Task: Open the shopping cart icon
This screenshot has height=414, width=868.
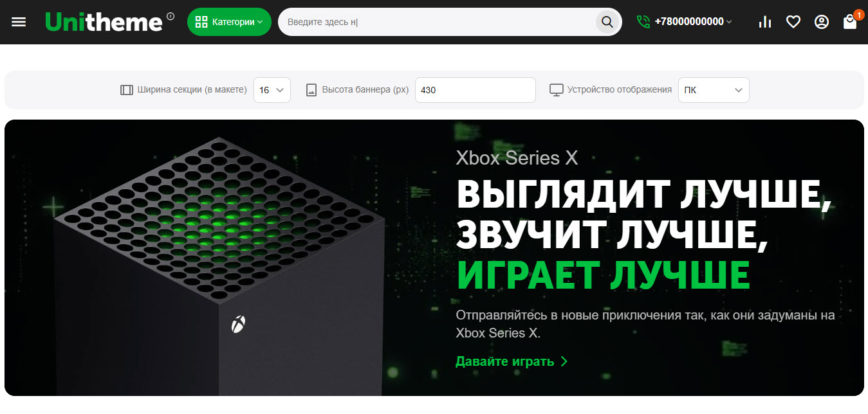Action: (851, 22)
